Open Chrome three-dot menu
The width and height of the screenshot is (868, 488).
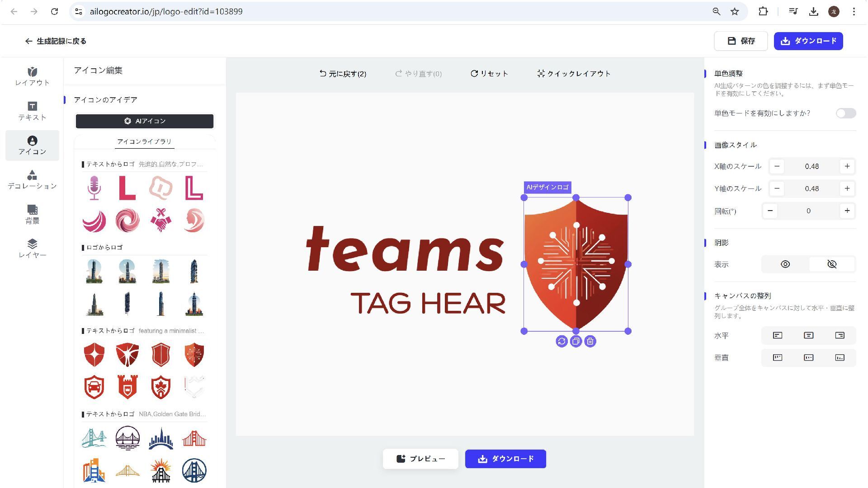coord(854,12)
